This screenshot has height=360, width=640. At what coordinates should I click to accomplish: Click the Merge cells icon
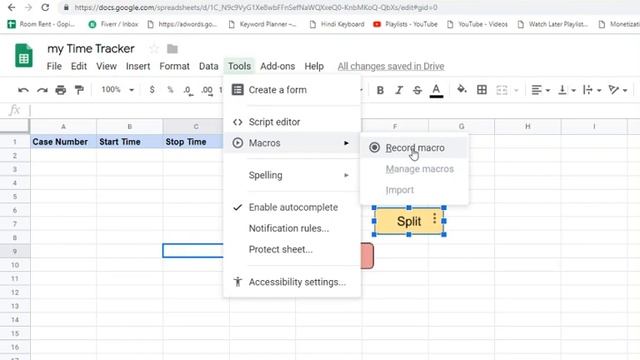coord(502,90)
